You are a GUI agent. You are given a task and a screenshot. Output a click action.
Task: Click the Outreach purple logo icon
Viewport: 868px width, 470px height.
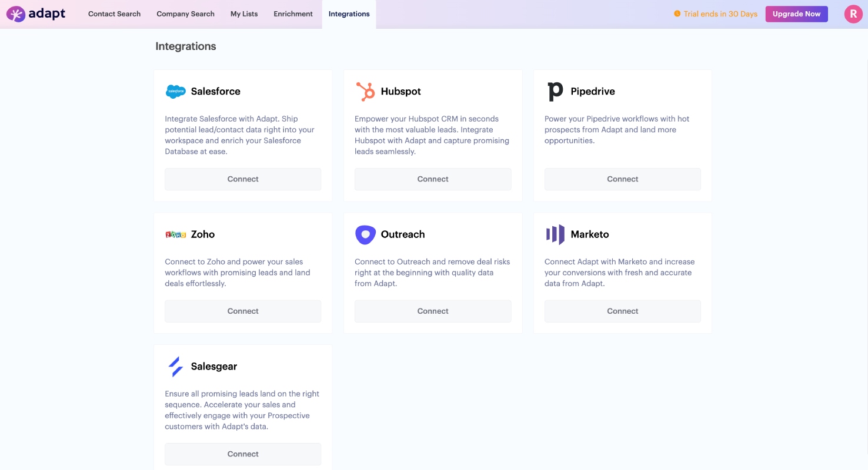365,234
